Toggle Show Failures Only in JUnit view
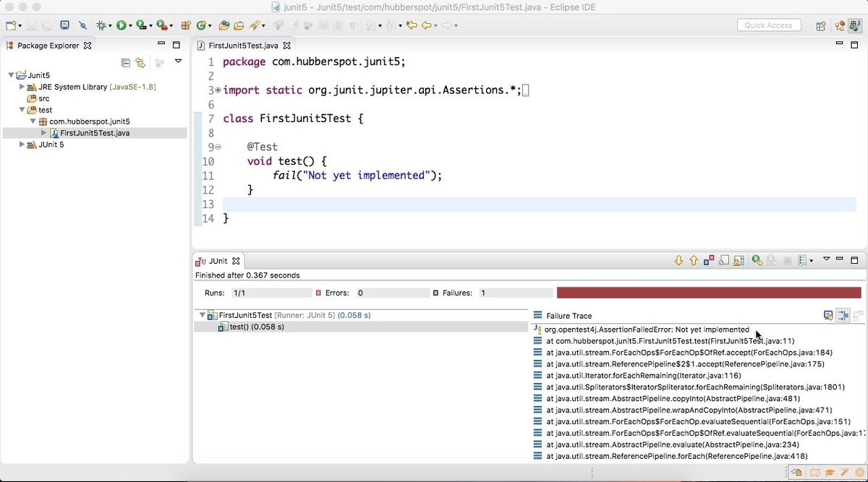Image resolution: width=868 pixels, height=482 pixels. coord(709,260)
